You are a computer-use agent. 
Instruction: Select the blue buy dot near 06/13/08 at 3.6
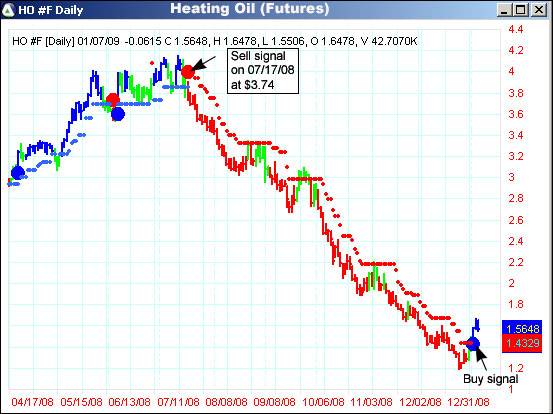click(x=118, y=114)
